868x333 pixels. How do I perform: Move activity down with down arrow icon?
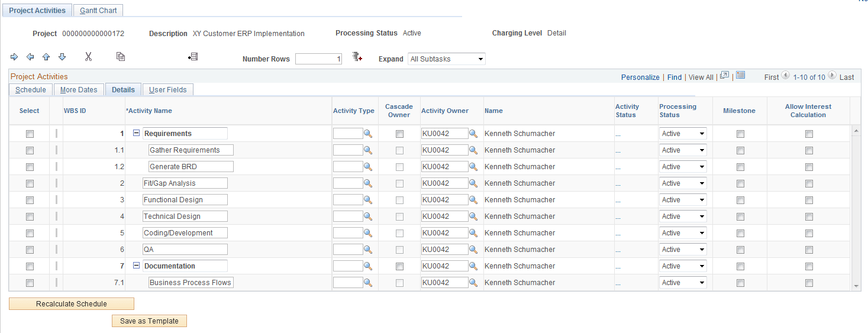(62, 57)
